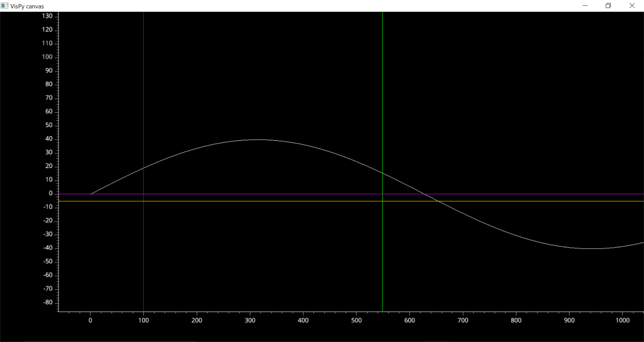Viewport: 644px width, 342px height.
Task: Click the y-axis tick label 50
Action: pos(49,125)
